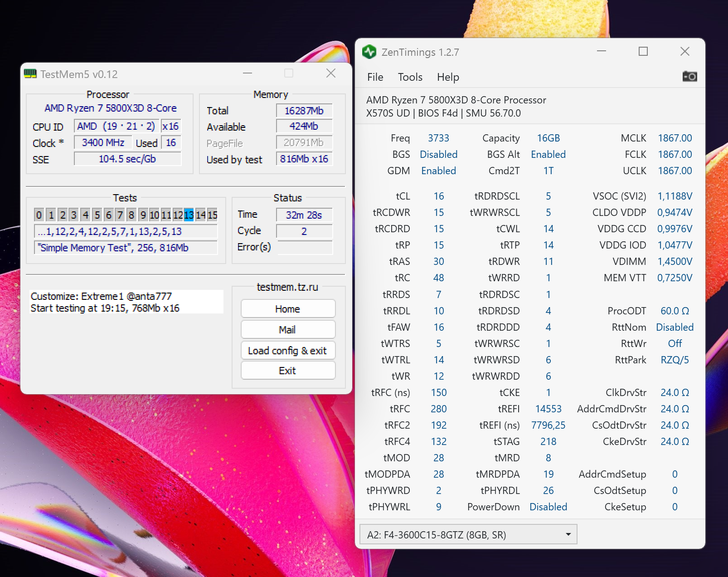Click the Time 32m 28s field
Viewport: 728px width, 577px height.
pyautogui.click(x=304, y=215)
